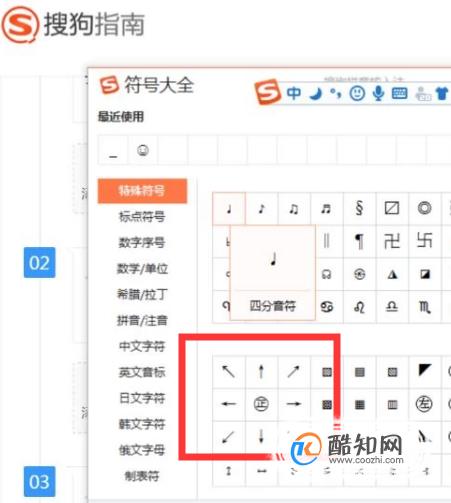Image resolution: width=451 pixels, height=503 pixels.
Task: Click the smiley emoji icon in Sogou toolbar
Action: click(x=357, y=93)
